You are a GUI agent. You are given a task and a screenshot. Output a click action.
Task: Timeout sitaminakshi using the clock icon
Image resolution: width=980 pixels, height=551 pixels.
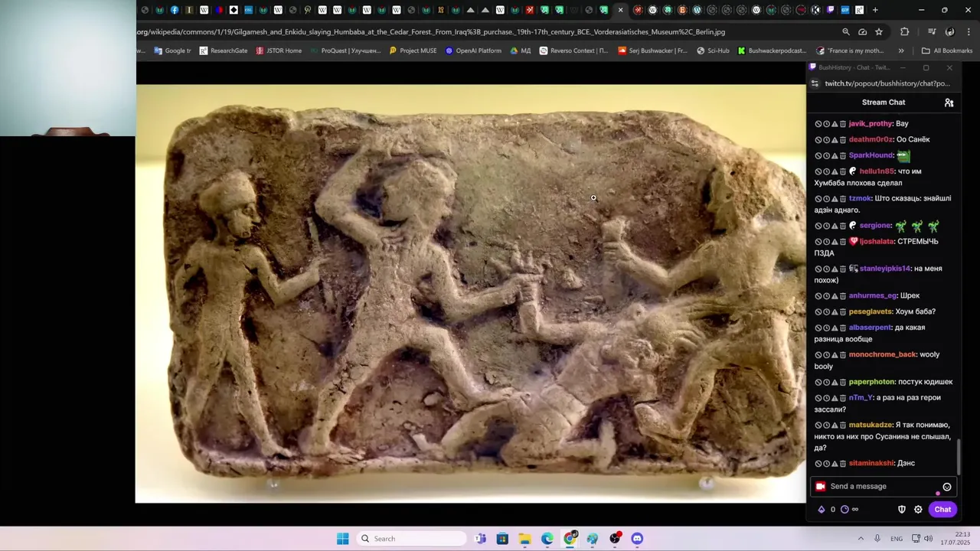pyautogui.click(x=826, y=464)
